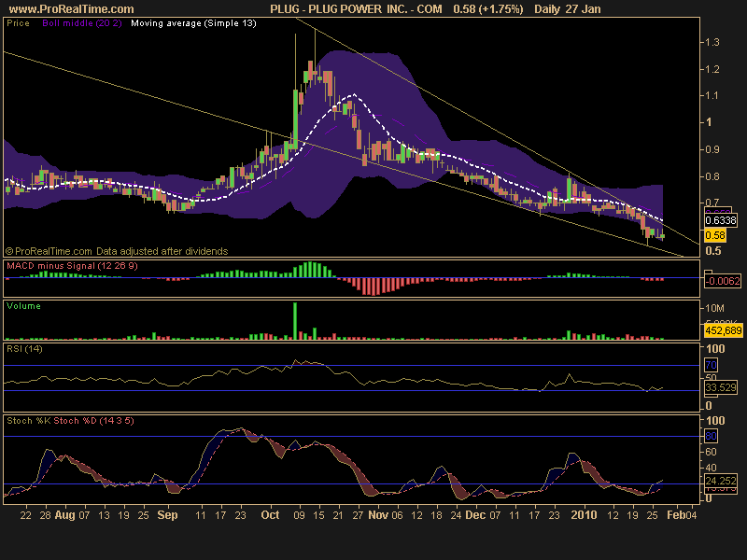Open the www.ProRealTime.com link at top
Viewport: 747px width, 560px height.
pos(72,9)
